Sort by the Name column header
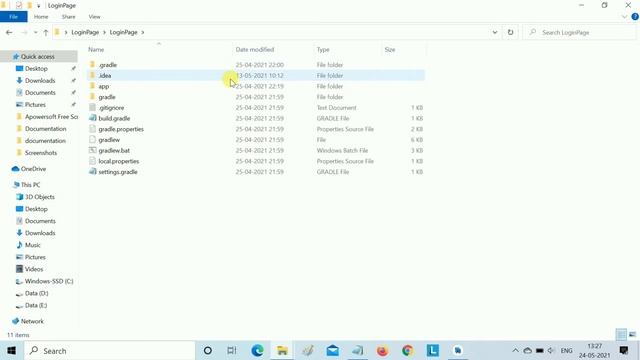Viewport: 640px width, 360px height. (x=96, y=49)
